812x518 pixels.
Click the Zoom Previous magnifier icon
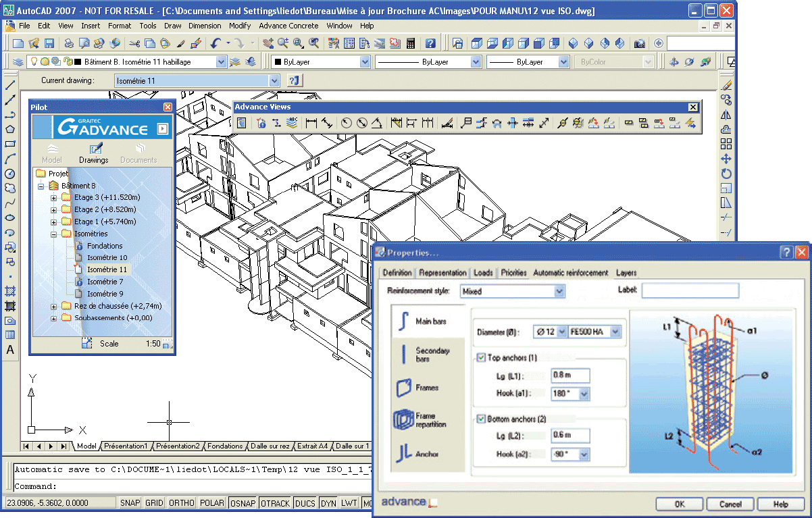click(x=314, y=43)
